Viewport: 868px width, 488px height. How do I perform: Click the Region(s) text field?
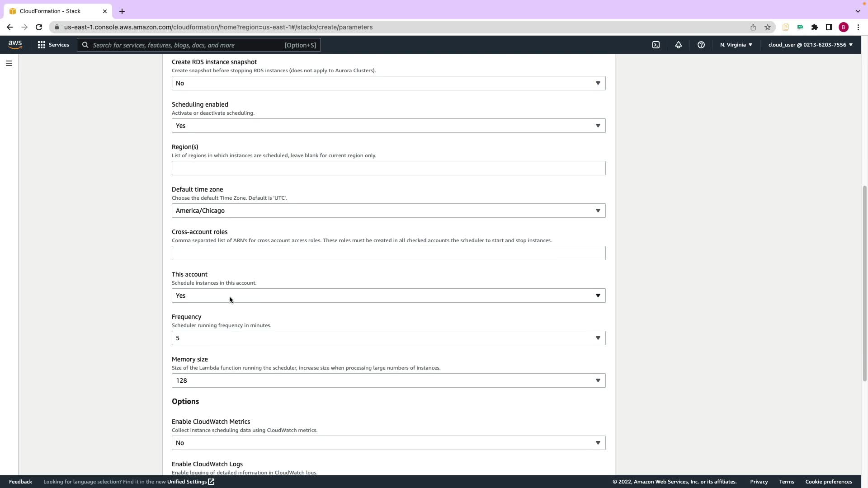(388, 168)
